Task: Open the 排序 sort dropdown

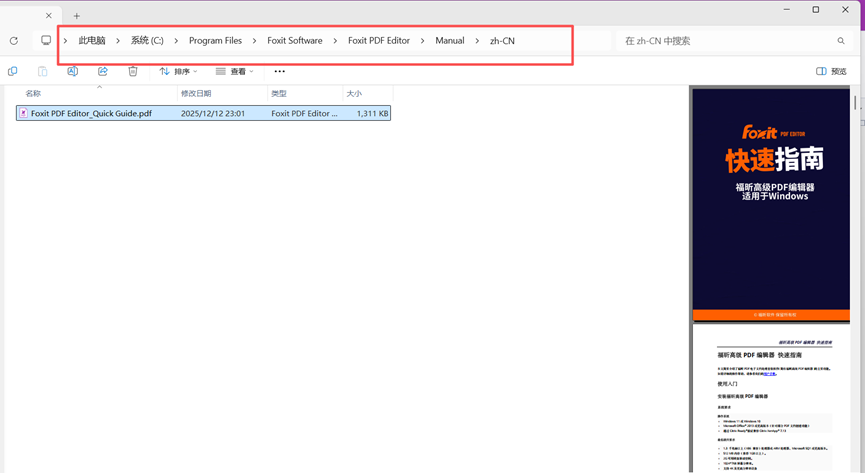Action: pyautogui.click(x=178, y=72)
